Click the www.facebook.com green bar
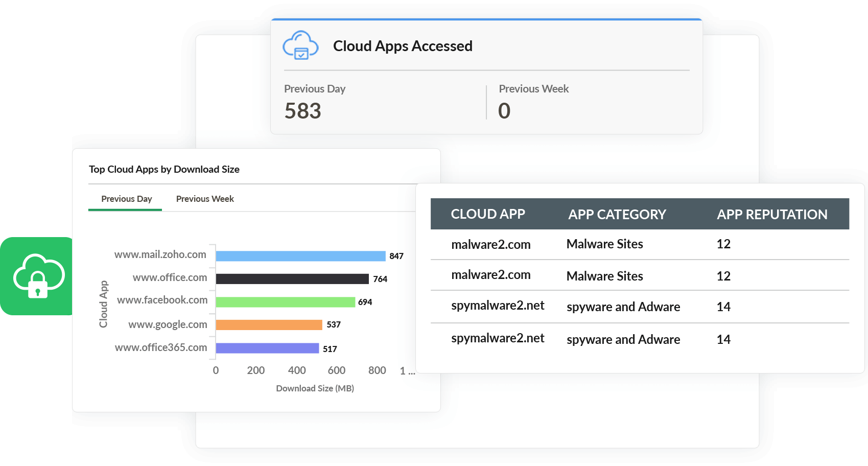This screenshot has height=466, width=868. 285,301
